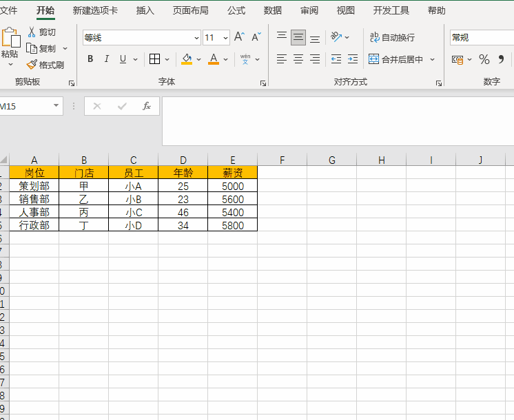Click the fx insert function icon

click(147, 106)
